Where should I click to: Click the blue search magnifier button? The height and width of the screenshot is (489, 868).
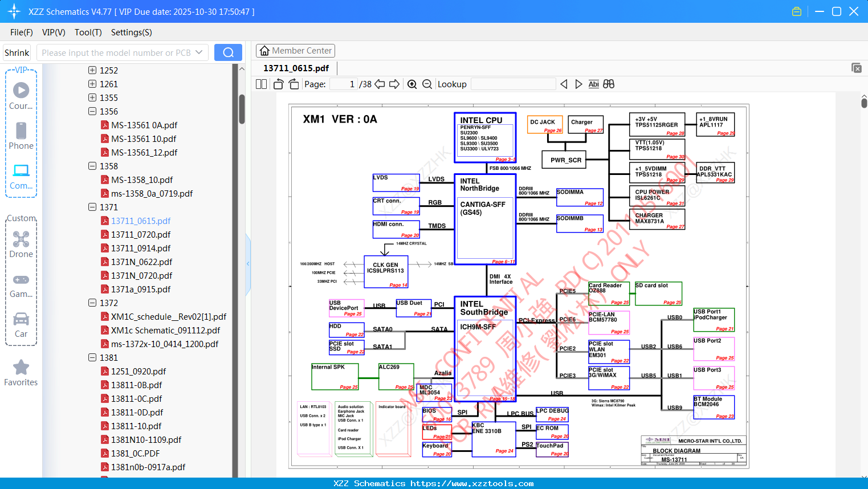tap(228, 52)
